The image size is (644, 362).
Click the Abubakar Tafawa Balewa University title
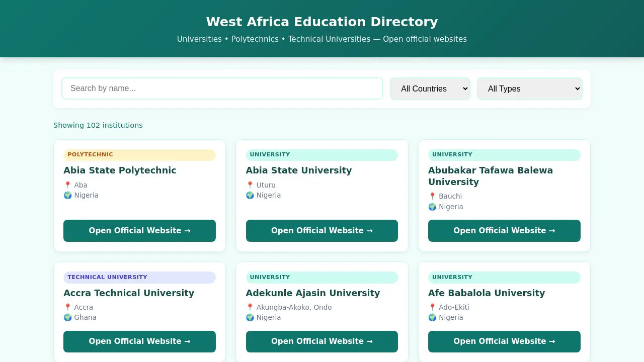tap(491, 176)
